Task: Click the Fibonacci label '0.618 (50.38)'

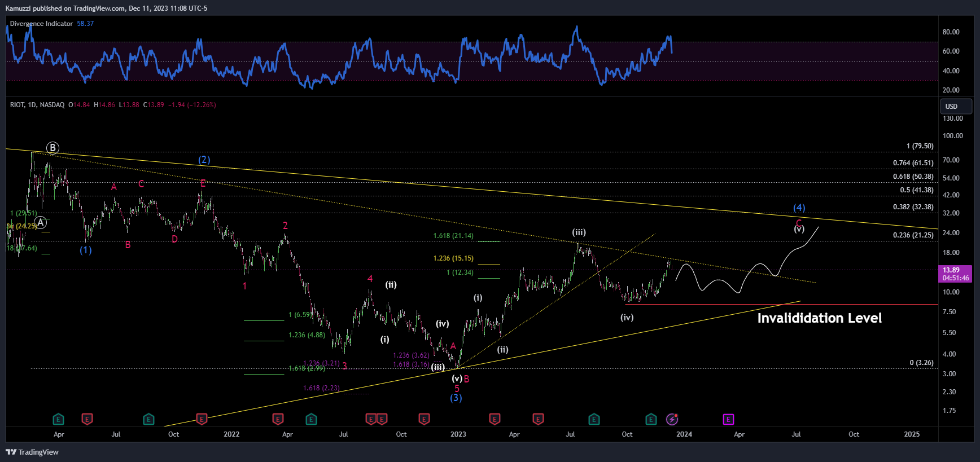Action: [x=913, y=177]
